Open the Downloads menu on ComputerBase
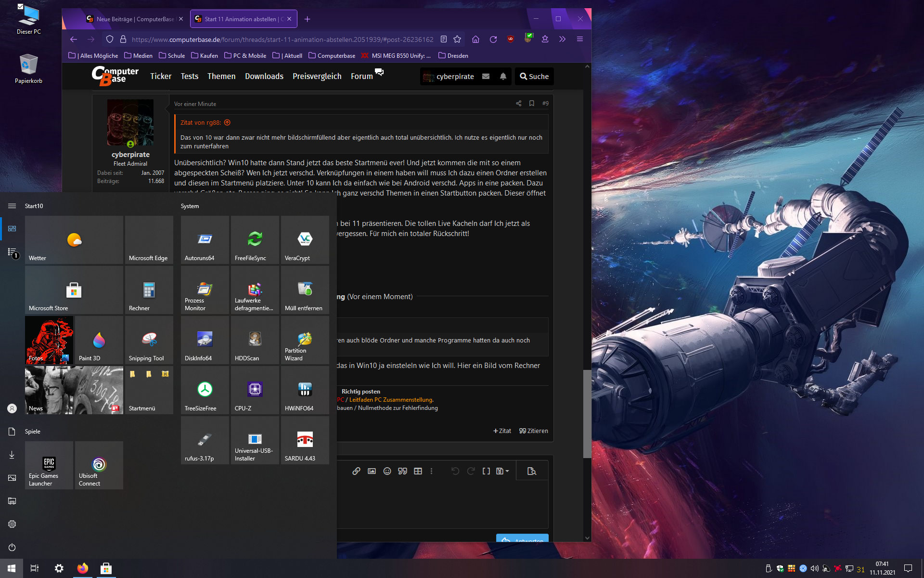Screen dimensions: 924x578 click(264, 76)
